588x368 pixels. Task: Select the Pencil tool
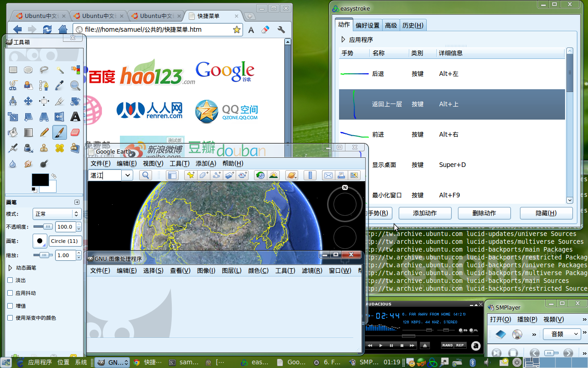pos(44,132)
